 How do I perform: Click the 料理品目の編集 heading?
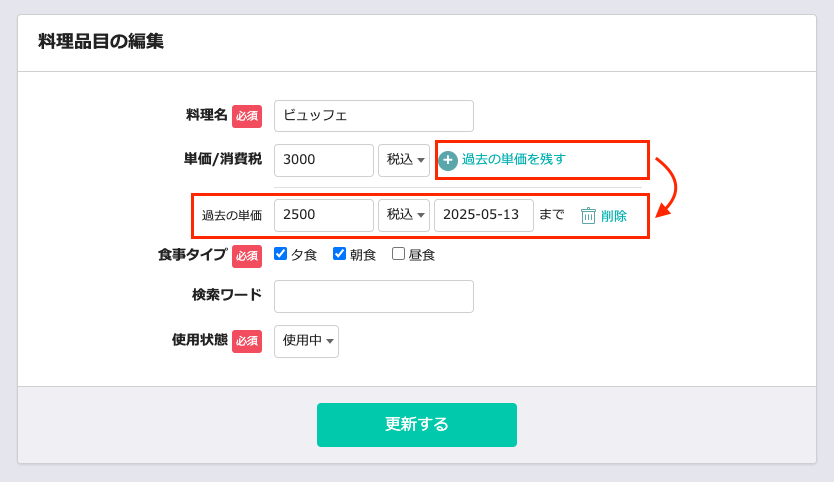click(101, 41)
